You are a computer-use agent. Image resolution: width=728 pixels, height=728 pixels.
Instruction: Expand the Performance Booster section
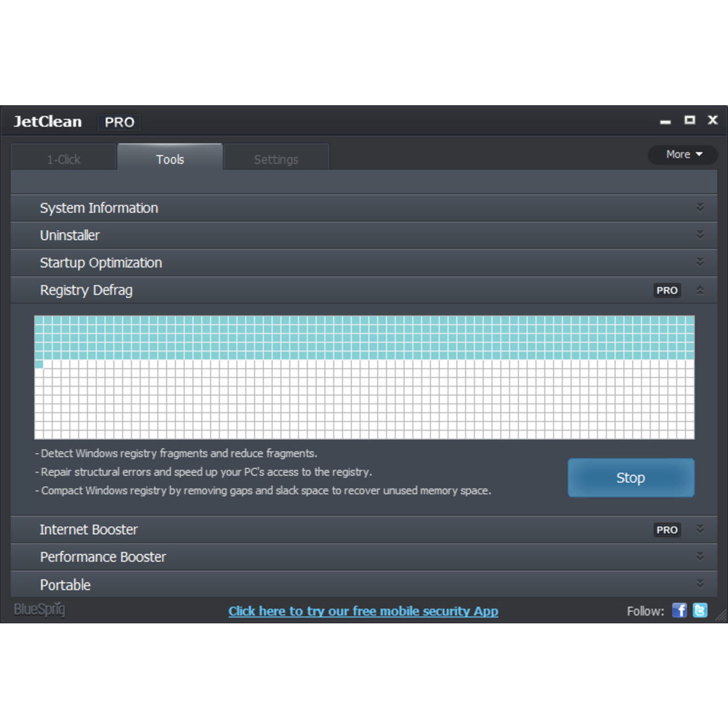(x=700, y=557)
